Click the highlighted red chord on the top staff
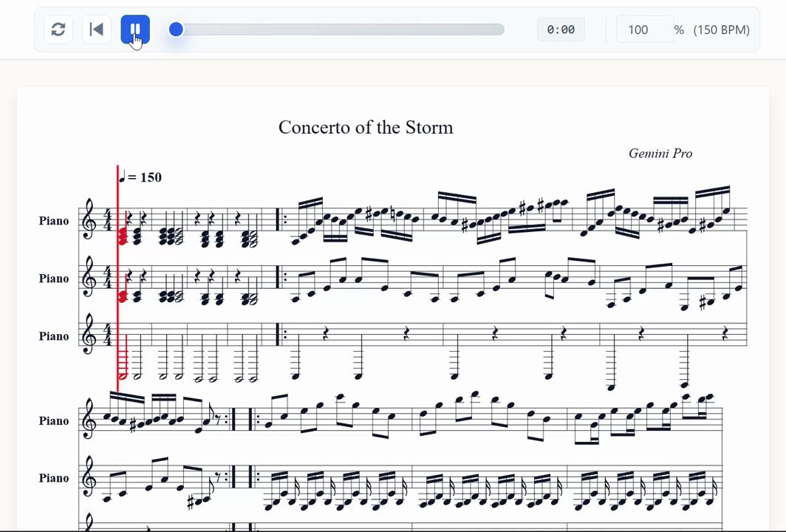 (x=123, y=236)
